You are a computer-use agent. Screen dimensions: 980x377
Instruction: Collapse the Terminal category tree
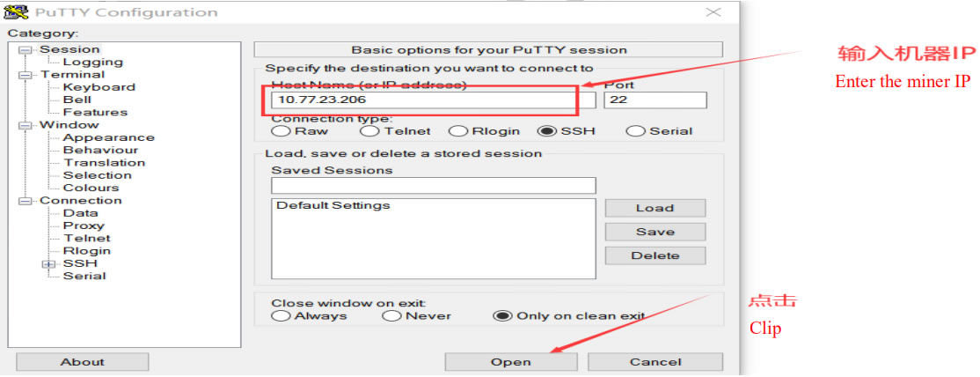point(24,75)
